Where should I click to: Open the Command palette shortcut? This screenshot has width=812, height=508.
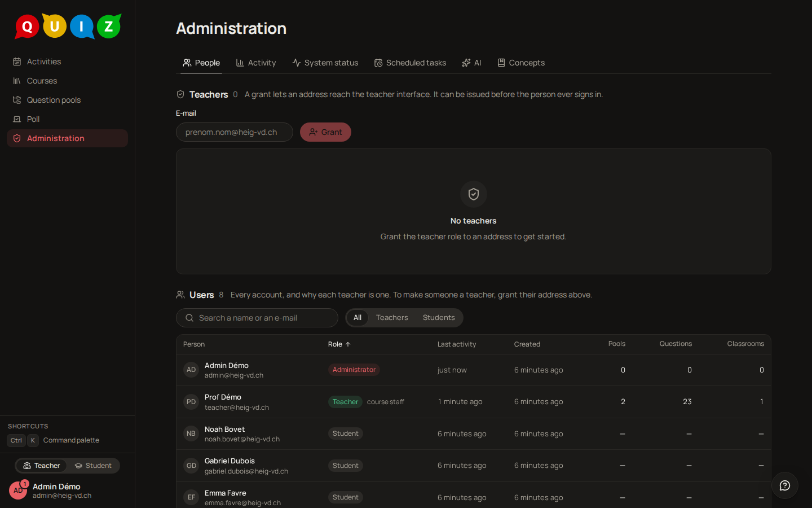tap(54, 440)
